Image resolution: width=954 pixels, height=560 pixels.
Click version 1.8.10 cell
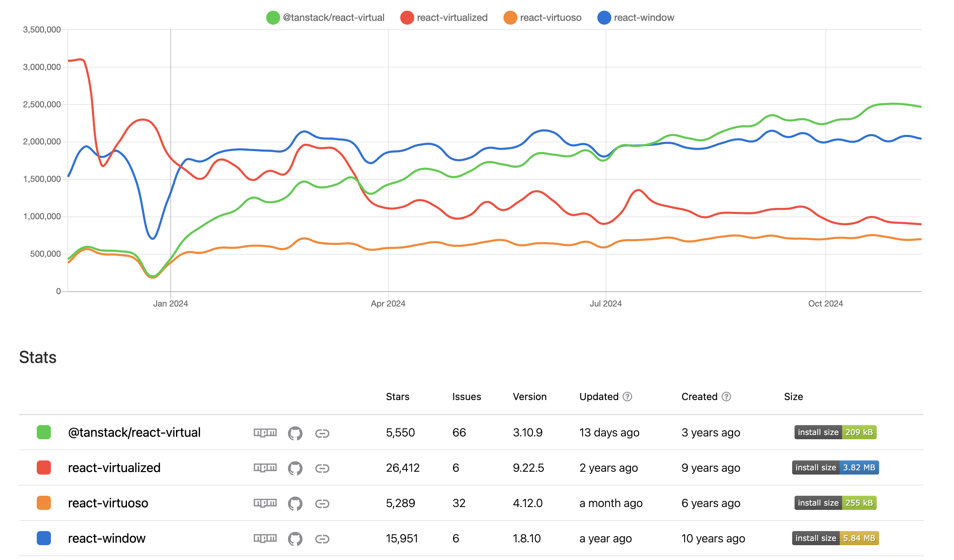point(526,538)
